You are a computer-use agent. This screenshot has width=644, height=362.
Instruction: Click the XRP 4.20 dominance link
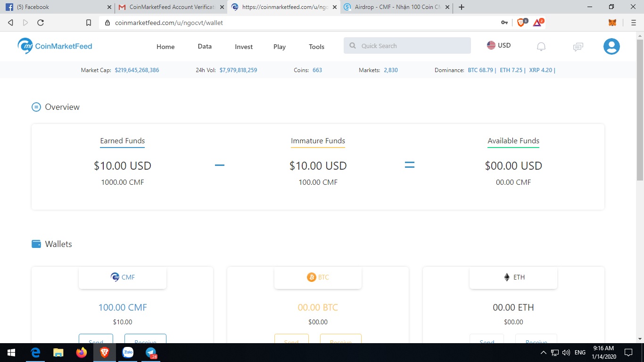[540, 70]
